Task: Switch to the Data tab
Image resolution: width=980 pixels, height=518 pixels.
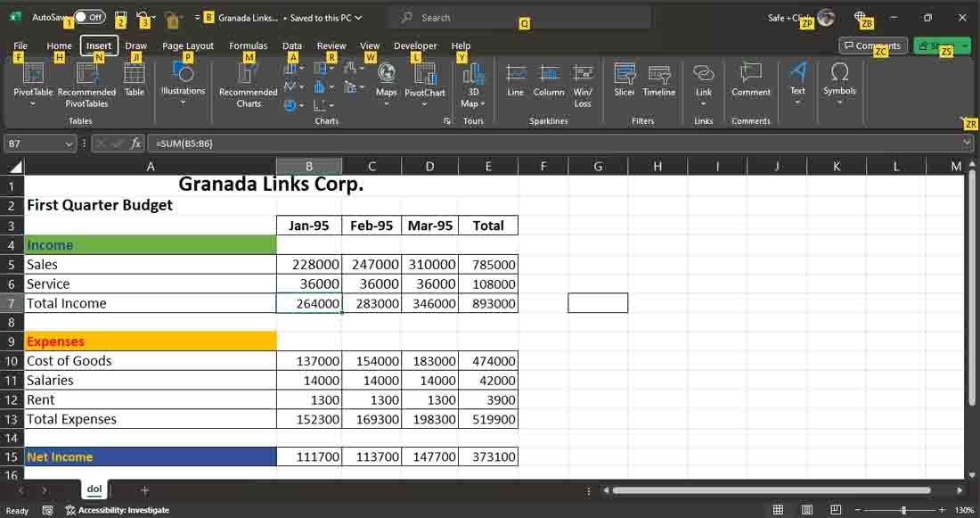Action: tap(292, 45)
